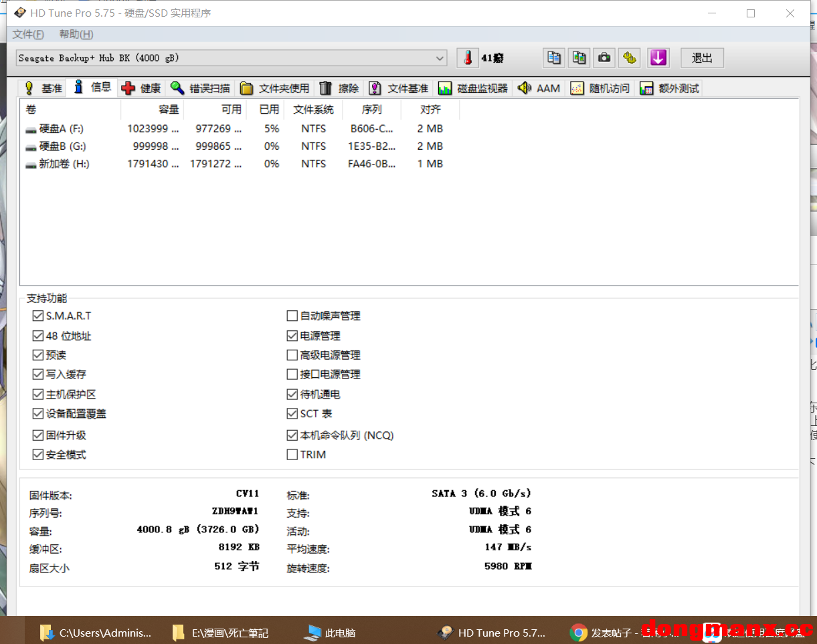Click the 退出 button

click(x=702, y=58)
